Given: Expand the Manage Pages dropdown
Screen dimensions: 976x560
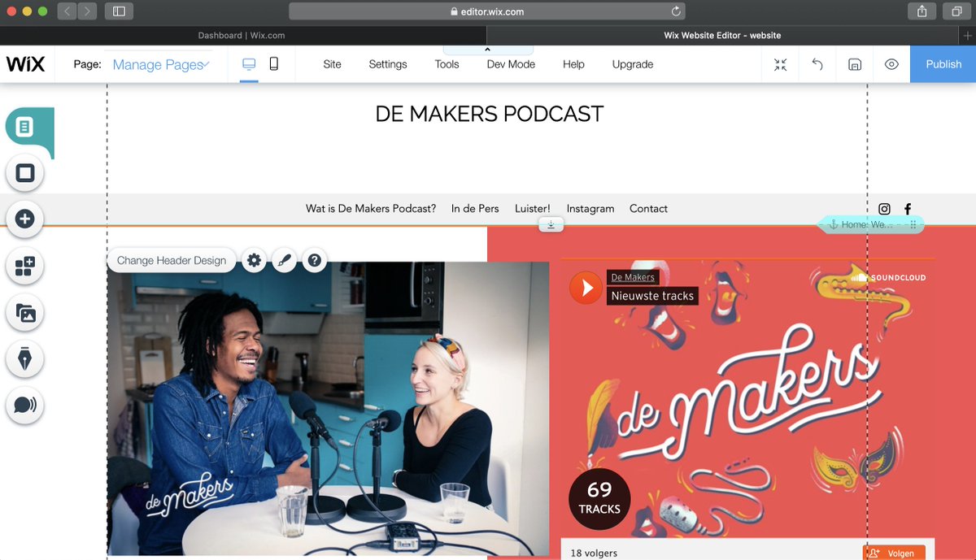Looking at the screenshot, I should (161, 64).
